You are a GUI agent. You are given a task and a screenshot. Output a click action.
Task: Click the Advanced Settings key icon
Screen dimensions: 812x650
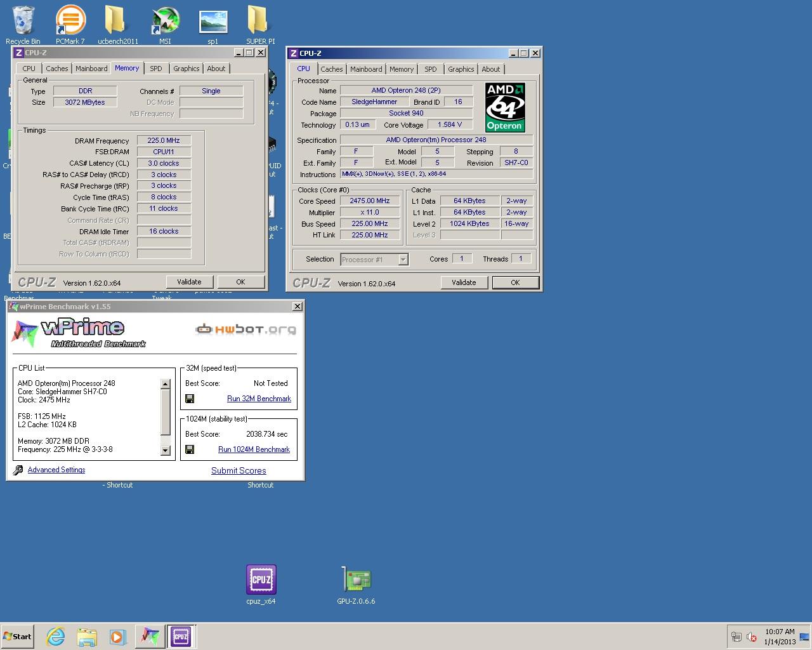pos(18,470)
